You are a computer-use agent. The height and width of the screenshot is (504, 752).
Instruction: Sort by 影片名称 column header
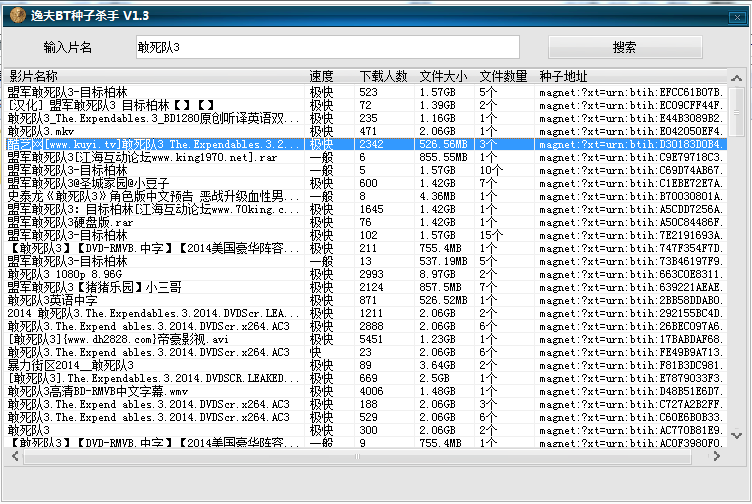tap(33, 76)
